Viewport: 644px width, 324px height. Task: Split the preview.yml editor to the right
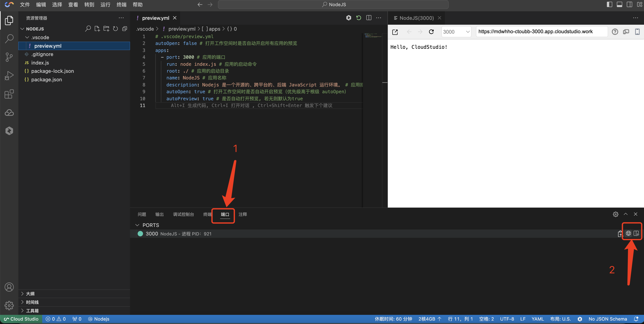pyautogui.click(x=368, y=18)
